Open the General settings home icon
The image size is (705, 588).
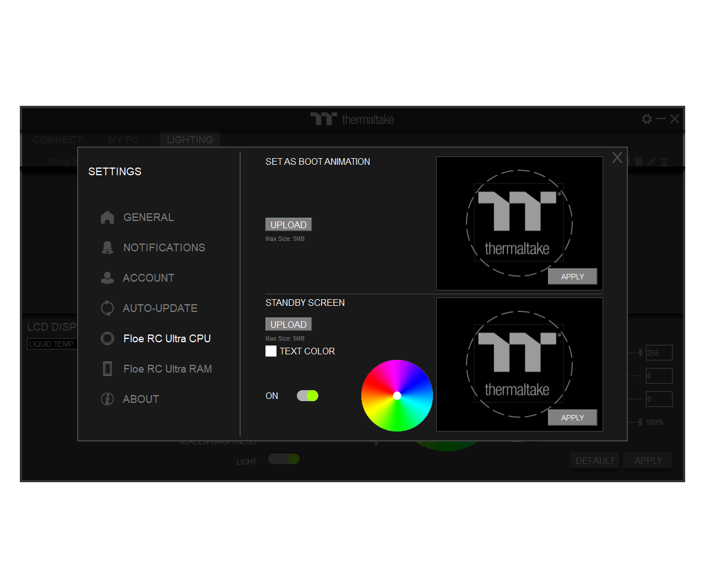coord(107,217)
